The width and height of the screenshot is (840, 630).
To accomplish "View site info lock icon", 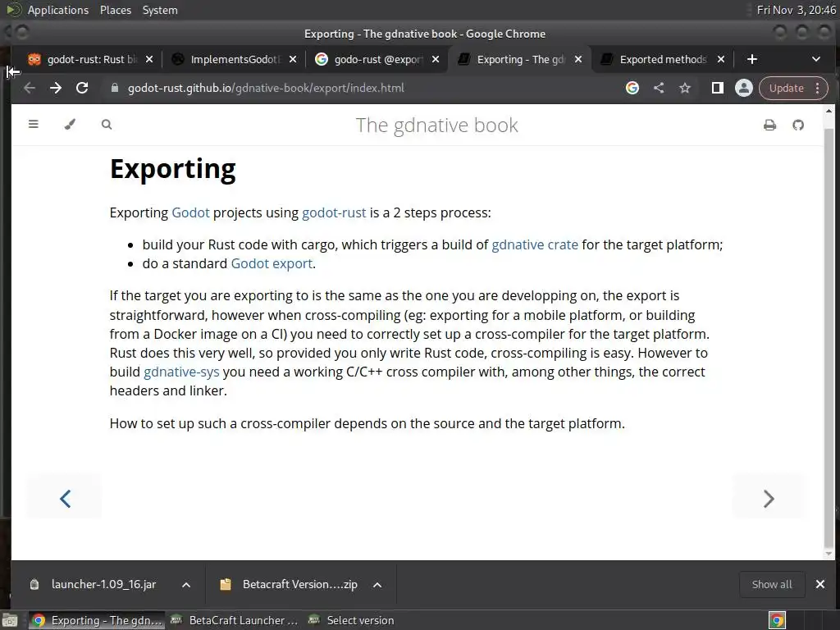I will (114, 88).
